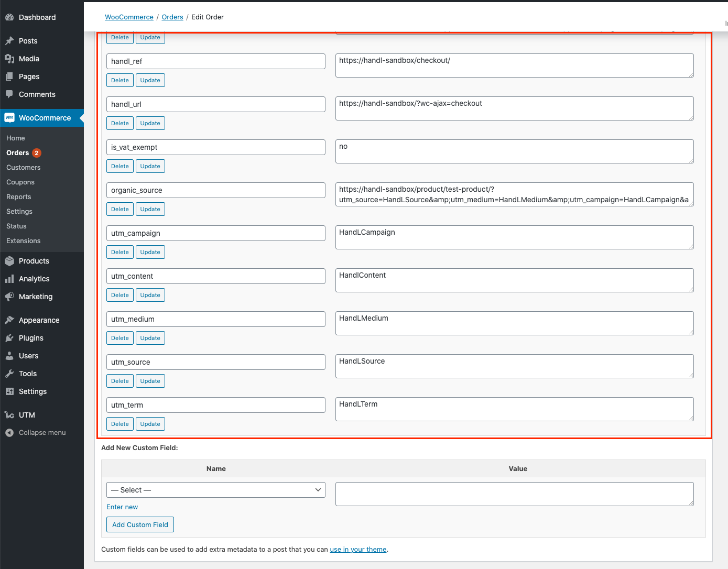The image size is (728, 569).
Task: Open the custom field name Select dropdown
Action: tap(215, 490)
